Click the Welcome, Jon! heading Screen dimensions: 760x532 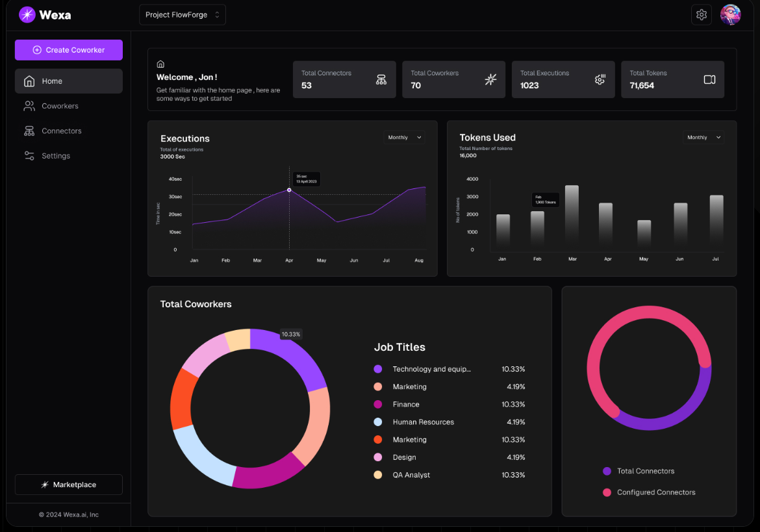coord(186,77)
